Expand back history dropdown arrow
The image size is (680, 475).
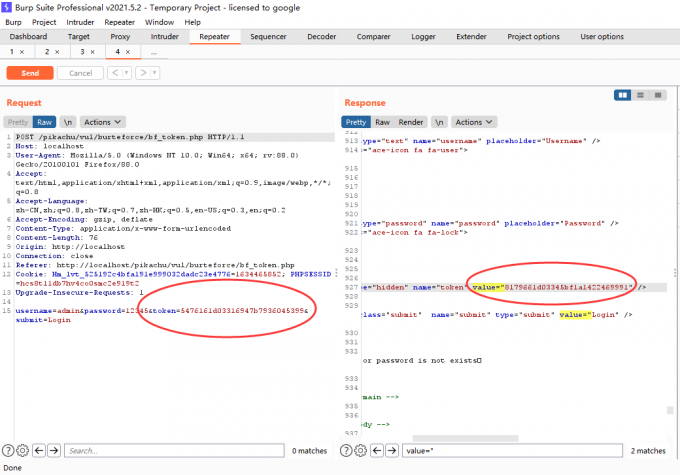(x=126, y=73)
